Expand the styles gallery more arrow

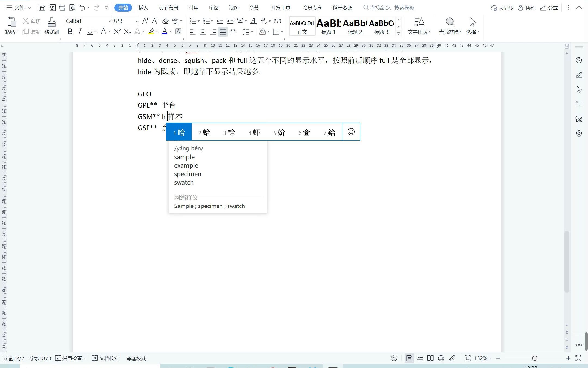pyautogui.click(x=398, y=33)
